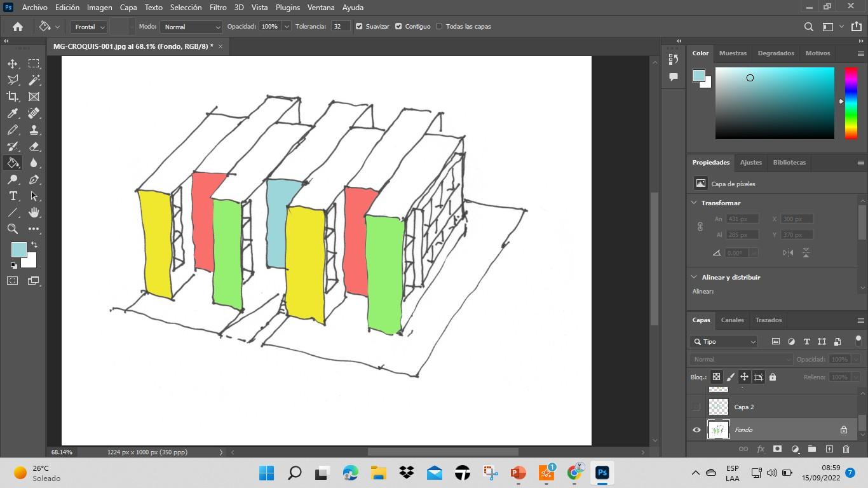Select the Hand tool
This screenshot has width=868, height=488.
[x=34, y=212]
